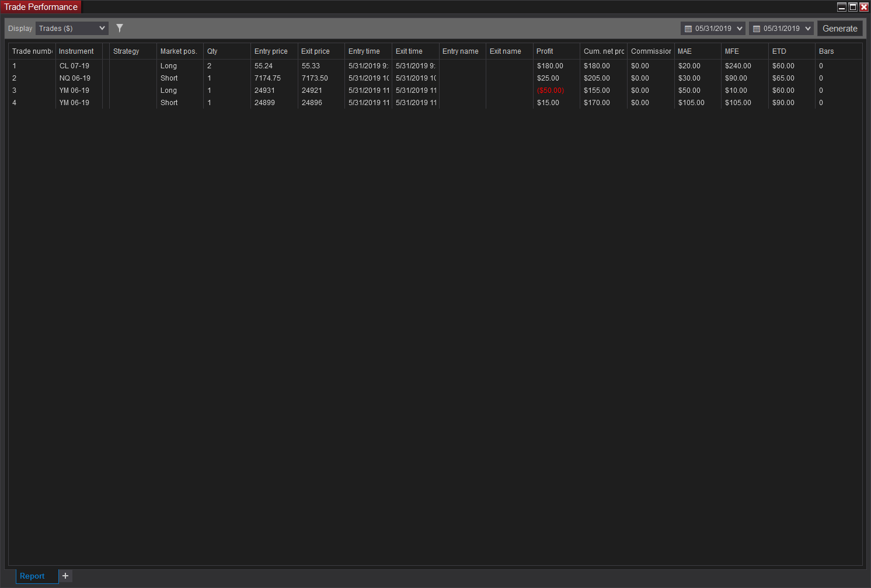Sort by Instrument column header

(x=79, y=51)
